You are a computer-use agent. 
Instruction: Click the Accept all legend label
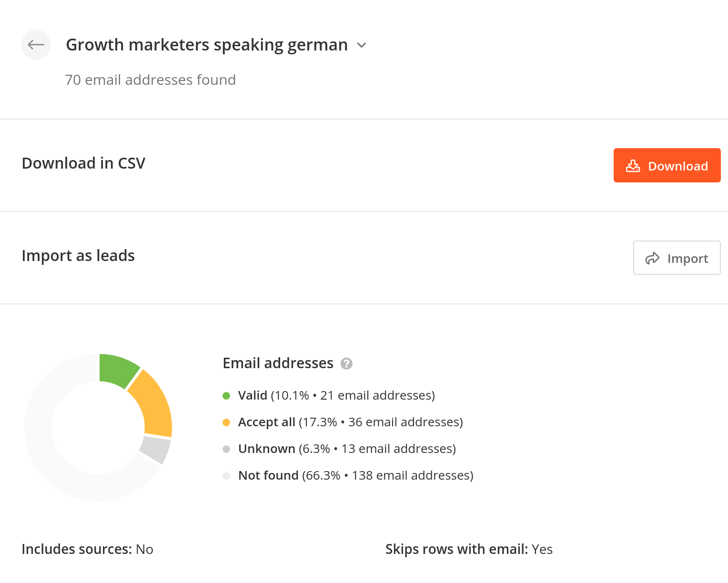click(x=266, y=422)
